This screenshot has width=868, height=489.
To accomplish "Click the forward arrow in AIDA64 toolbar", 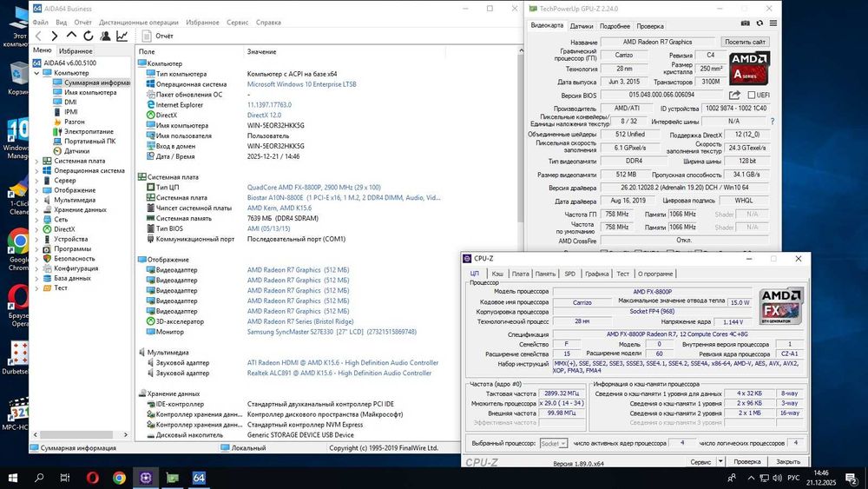I will tap(54, 36).
